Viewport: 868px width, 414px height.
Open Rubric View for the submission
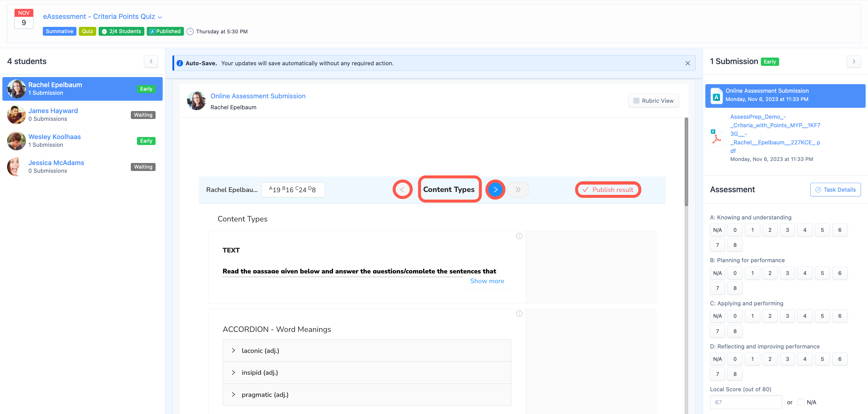653,100
